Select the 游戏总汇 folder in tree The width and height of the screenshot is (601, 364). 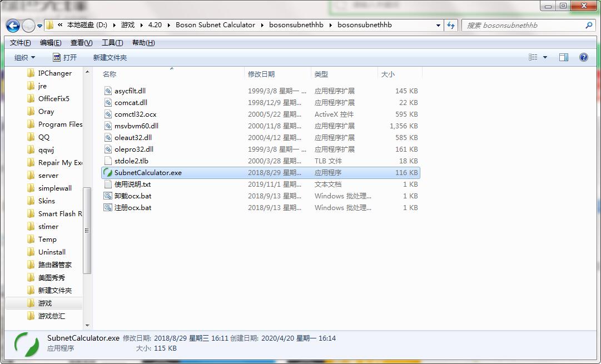pos(46,316)
